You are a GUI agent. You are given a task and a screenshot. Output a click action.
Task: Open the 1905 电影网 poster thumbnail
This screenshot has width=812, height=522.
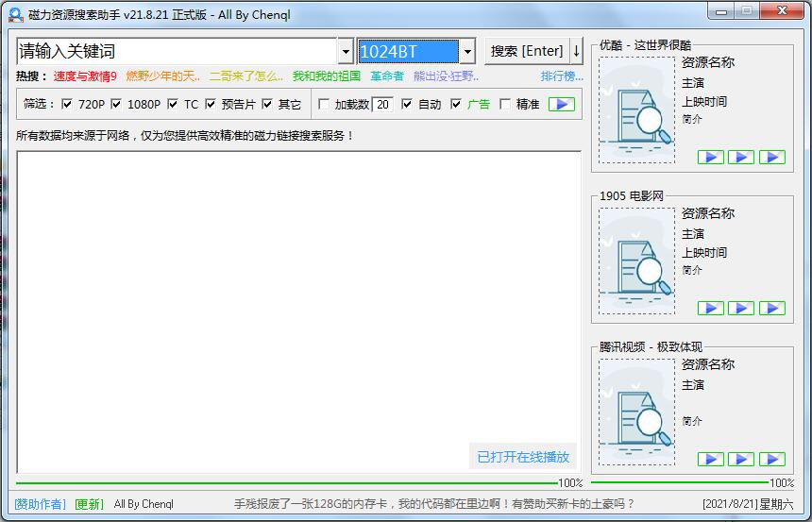click(x=636, y=261)
